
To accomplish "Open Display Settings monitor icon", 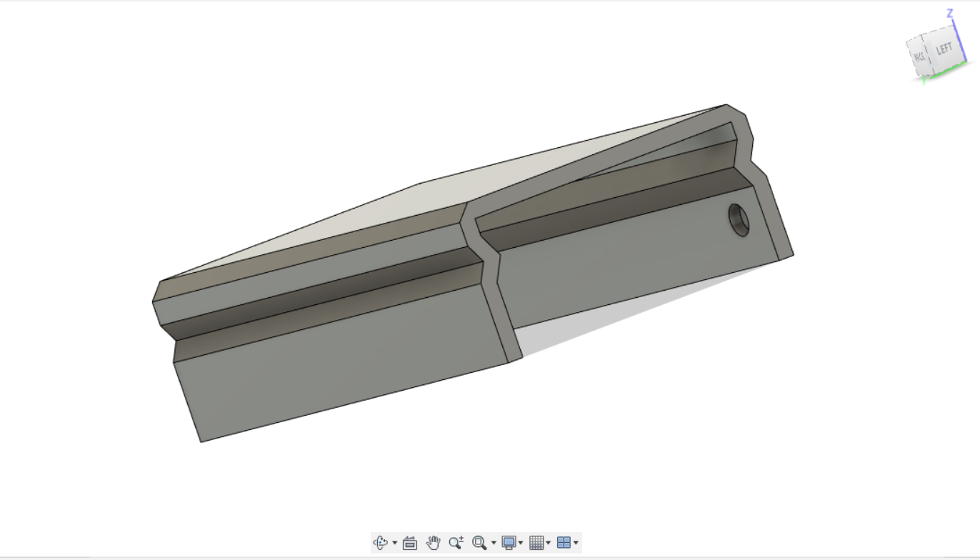I will point(509,543).
